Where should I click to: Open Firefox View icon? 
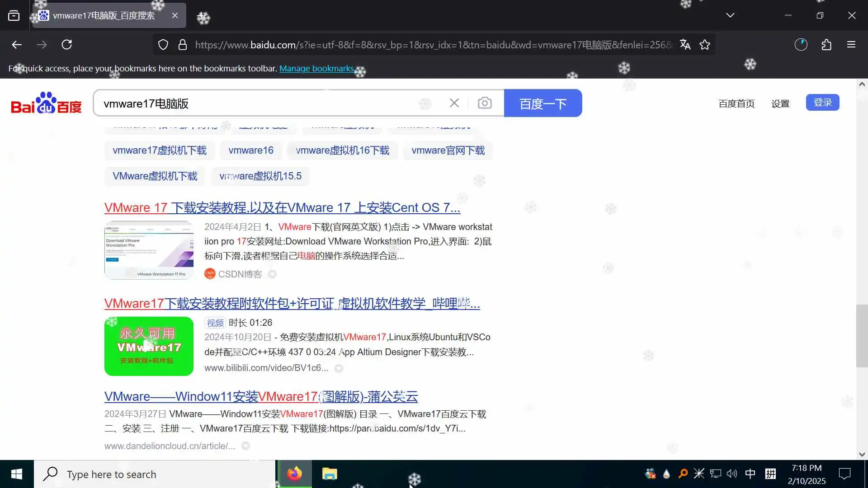14,16
